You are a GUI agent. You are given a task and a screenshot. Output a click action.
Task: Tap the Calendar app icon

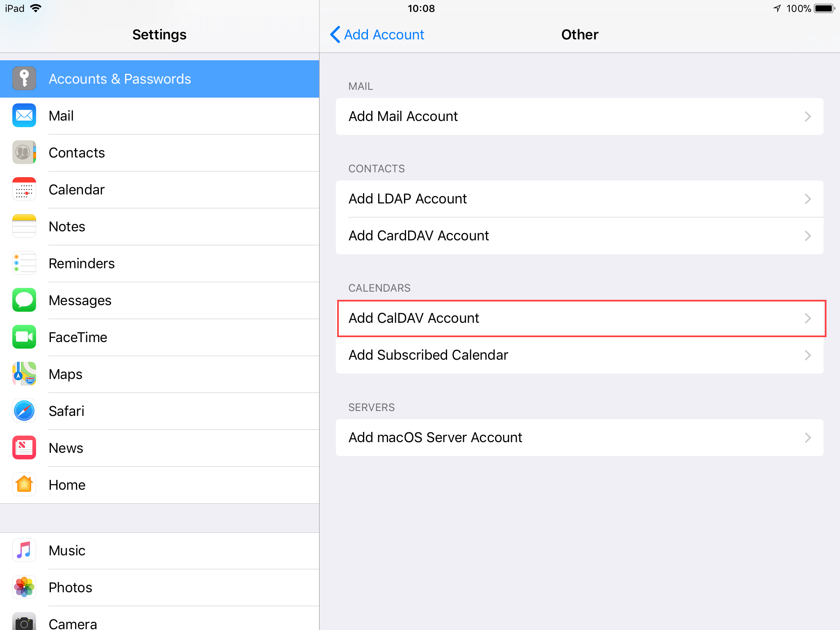[24, 189]
